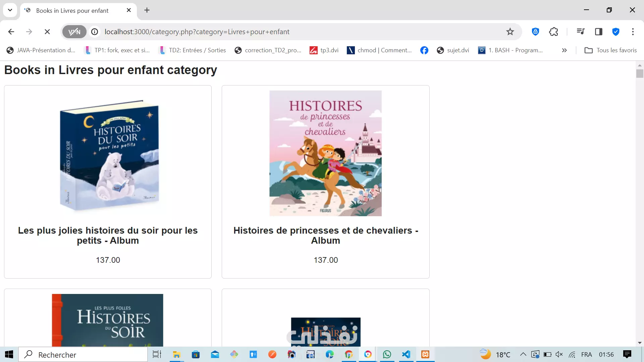
Task: Open Visual Studio Code from the taskbar
Action: click(406, 354)
